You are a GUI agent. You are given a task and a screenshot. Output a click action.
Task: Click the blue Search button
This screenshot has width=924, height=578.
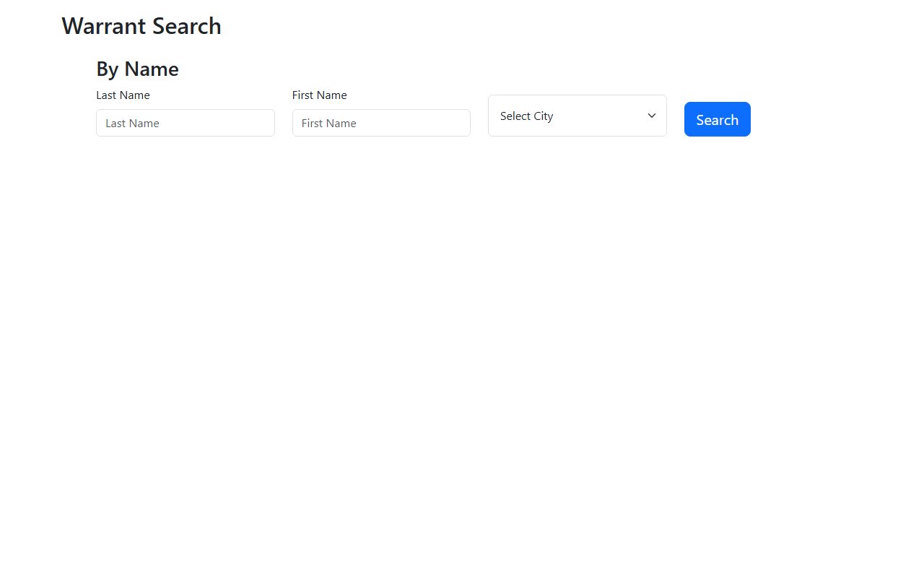[x=718, y=119]
